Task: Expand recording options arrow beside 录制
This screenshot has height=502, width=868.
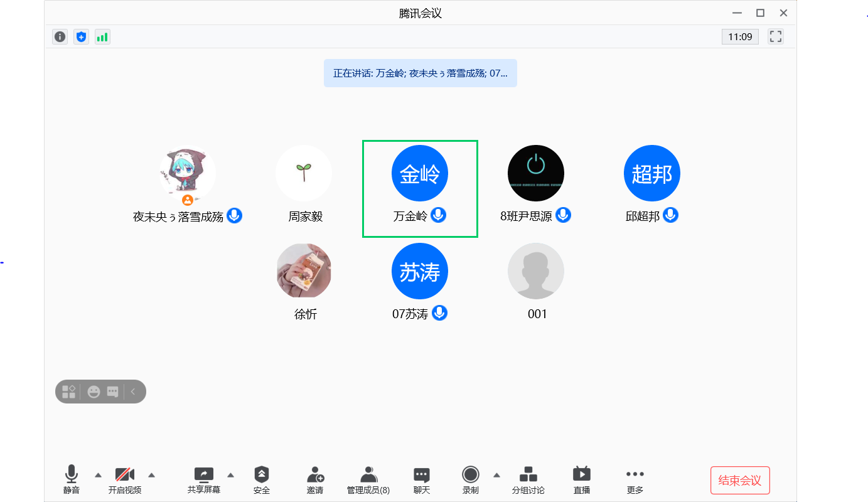Action: (x=497, y=474)
